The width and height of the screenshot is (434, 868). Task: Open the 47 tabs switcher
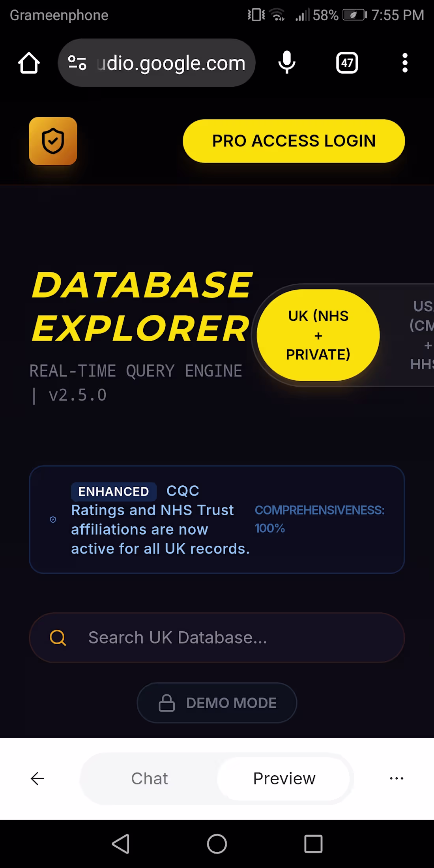pos(347,63)
